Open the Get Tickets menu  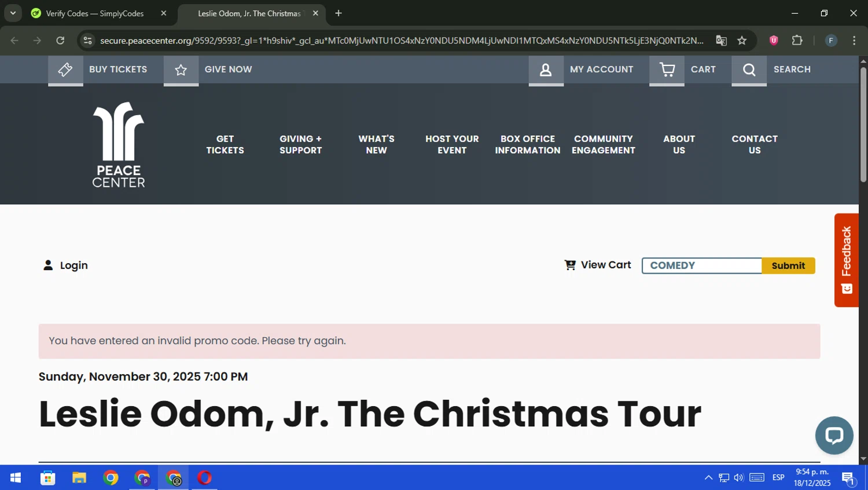225,145
